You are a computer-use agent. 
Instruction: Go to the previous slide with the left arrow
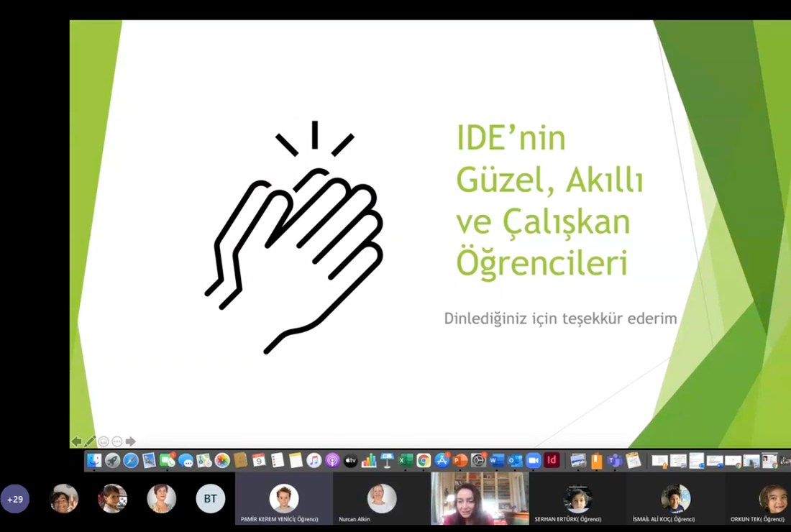pos(76,441)
